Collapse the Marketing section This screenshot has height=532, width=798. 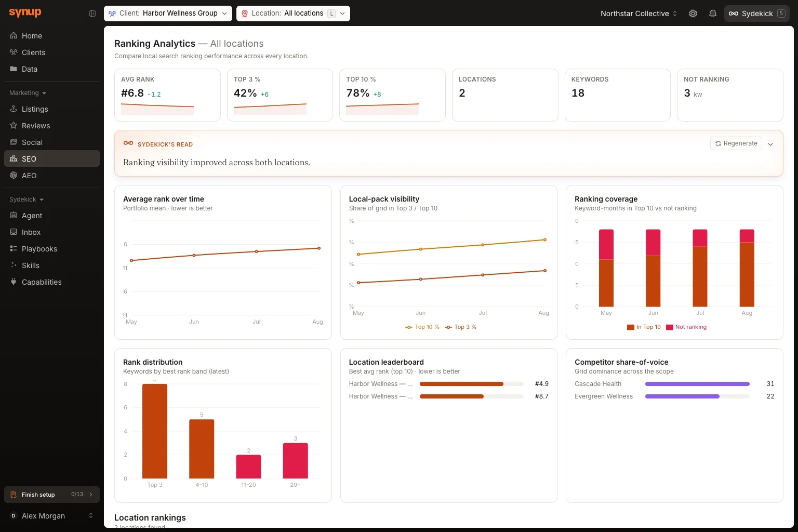(28, 93)
